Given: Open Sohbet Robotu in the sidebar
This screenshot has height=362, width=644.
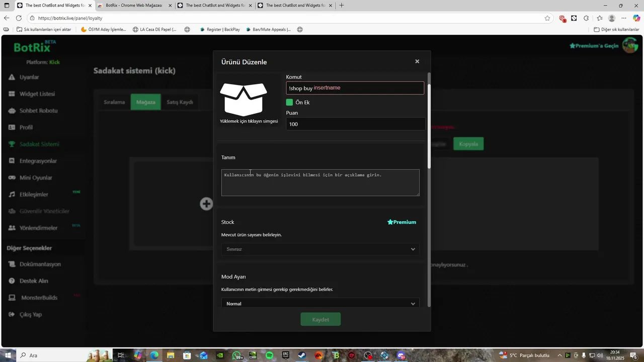Looking at the screenshot, I should [38, 111].
